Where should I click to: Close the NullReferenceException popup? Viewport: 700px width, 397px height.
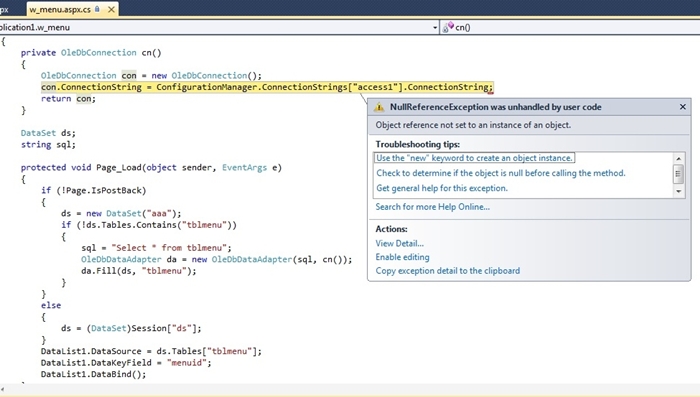(x=683, y=107)
